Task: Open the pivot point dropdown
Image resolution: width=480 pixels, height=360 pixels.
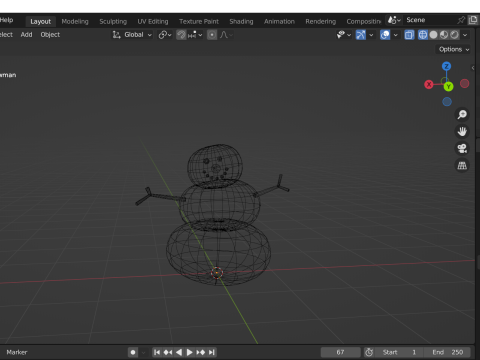Action: 165,35
